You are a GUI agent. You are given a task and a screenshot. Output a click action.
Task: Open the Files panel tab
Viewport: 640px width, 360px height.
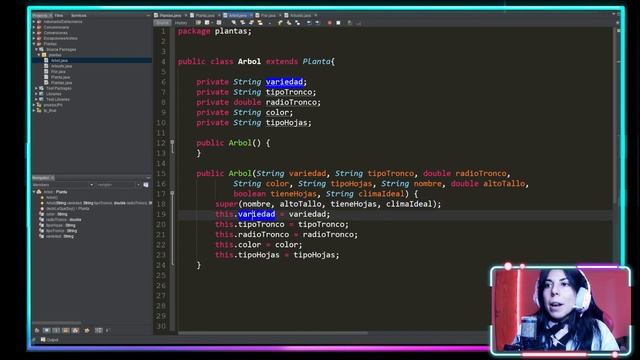coord(59,16)
